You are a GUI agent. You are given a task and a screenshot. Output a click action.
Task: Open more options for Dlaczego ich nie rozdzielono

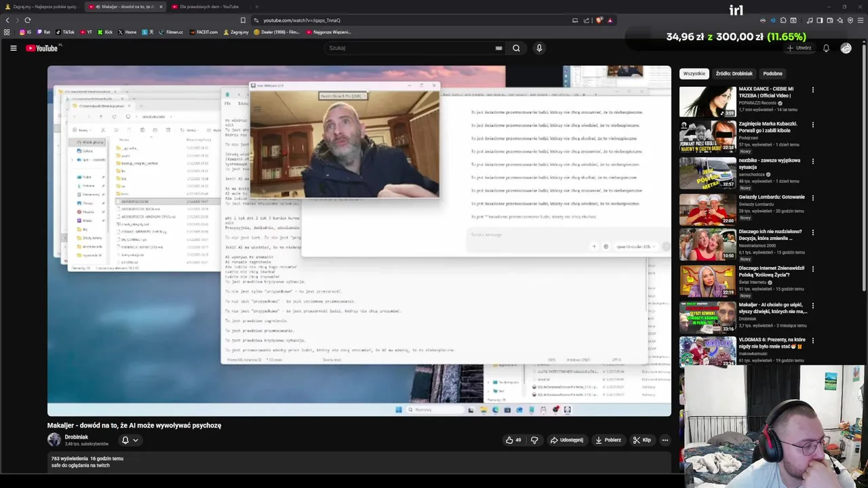pos(812,233)
